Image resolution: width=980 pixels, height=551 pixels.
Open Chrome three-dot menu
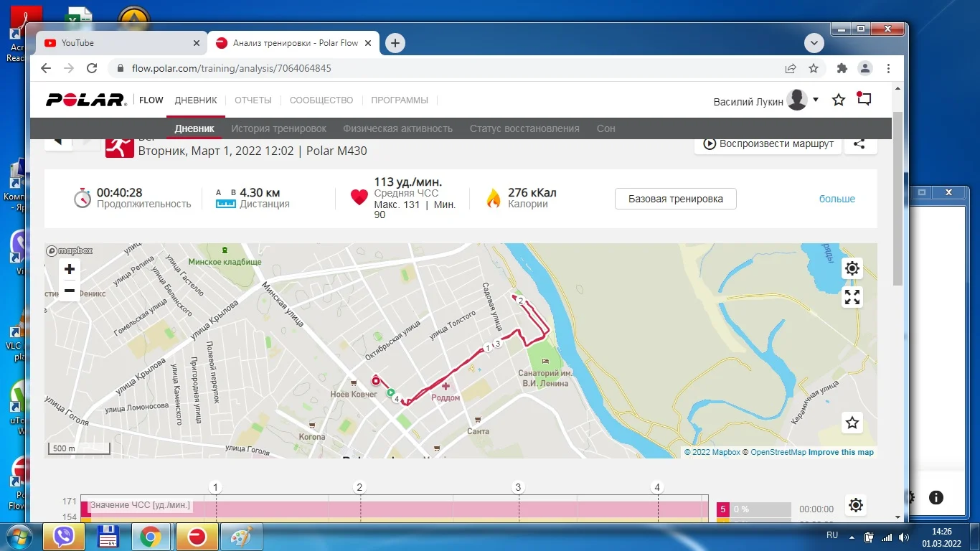click(889, 68)
